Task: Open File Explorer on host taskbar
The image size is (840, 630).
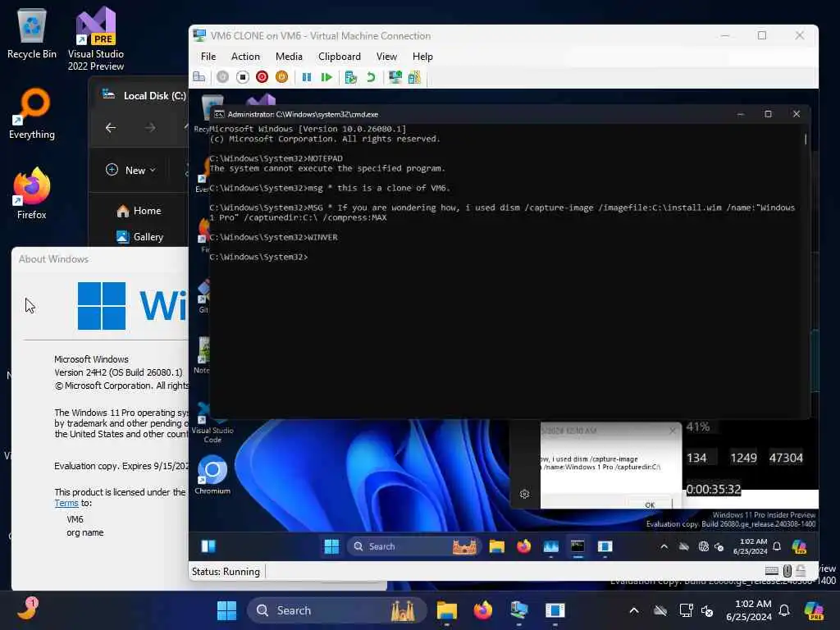Action: 446,610
